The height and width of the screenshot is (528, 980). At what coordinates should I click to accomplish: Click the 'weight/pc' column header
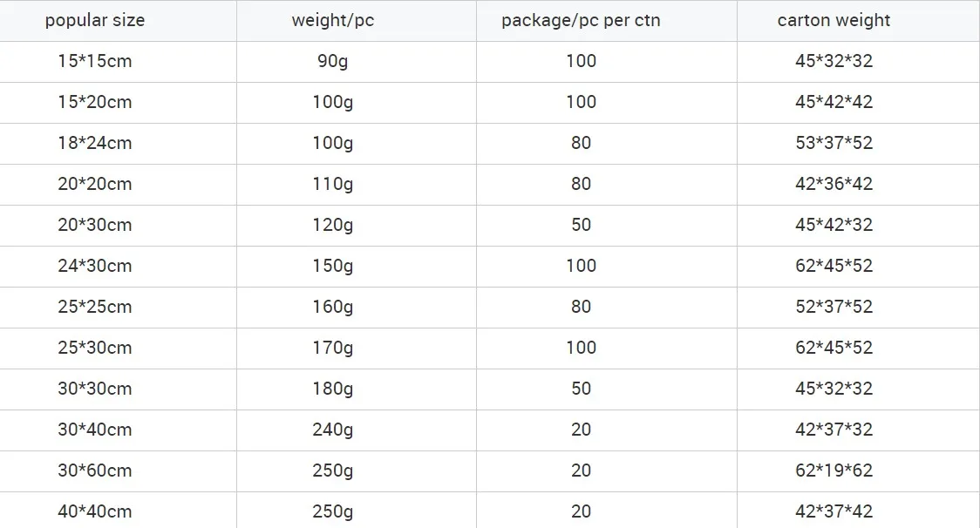332,20
